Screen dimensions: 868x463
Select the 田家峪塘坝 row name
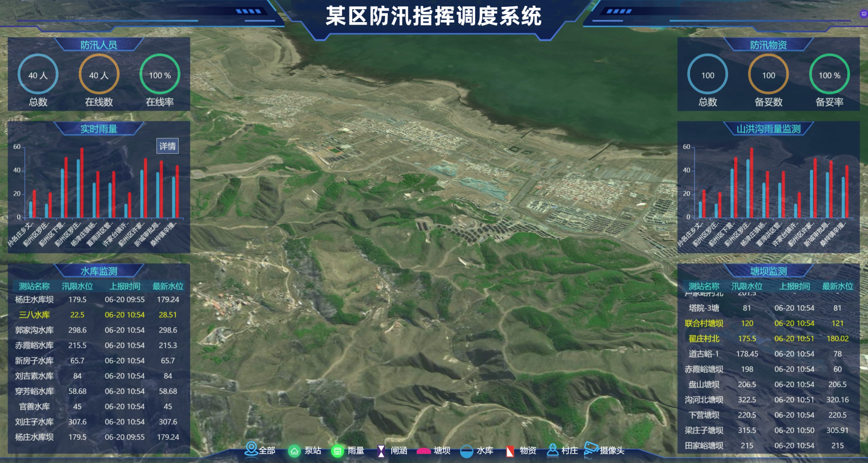pos(704,445)
